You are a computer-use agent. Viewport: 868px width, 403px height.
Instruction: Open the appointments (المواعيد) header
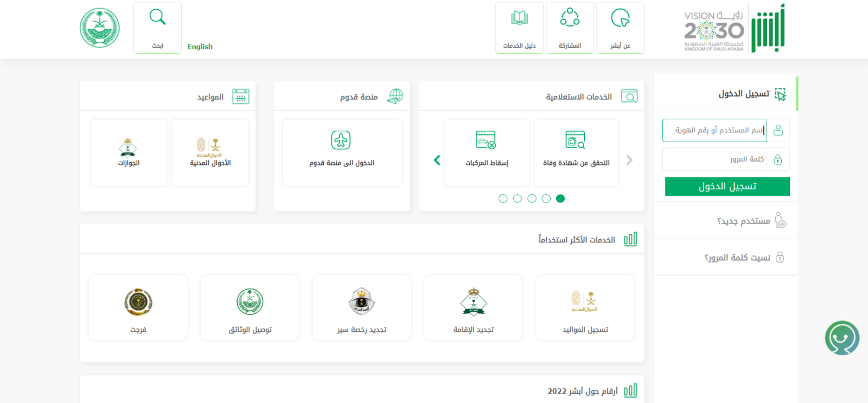tap(210, 97)
